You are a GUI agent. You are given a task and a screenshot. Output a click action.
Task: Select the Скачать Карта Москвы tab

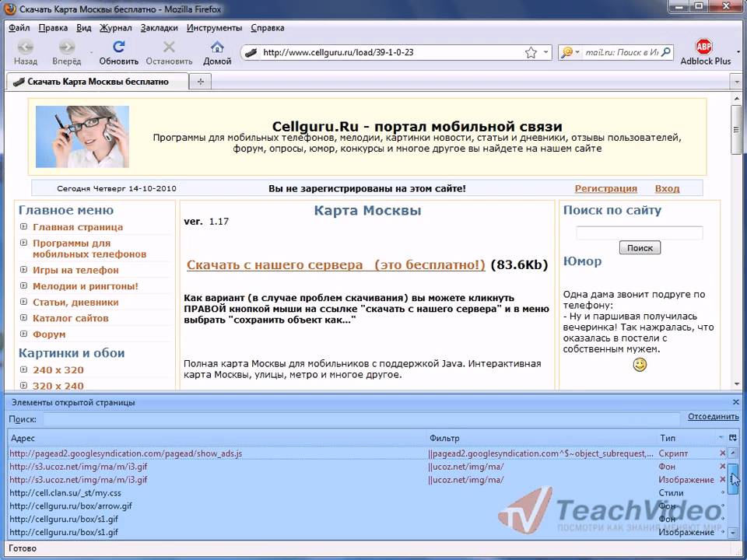96,82
